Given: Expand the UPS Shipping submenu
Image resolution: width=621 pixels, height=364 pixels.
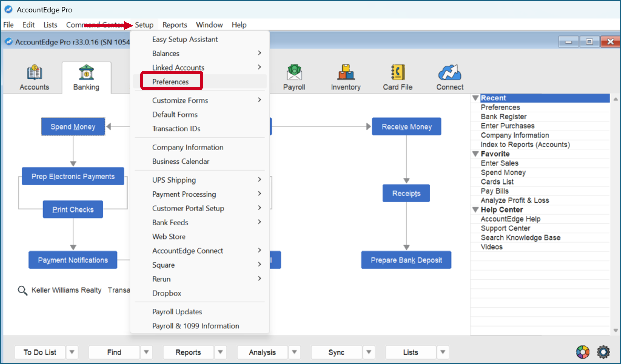Looking at the screenshot, I should [200, 180].
